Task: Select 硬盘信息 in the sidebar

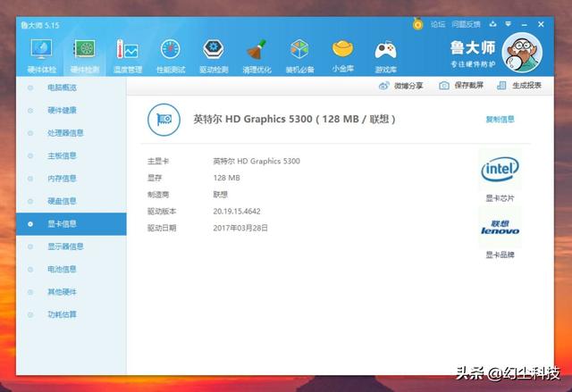Action: coord(71,201)
